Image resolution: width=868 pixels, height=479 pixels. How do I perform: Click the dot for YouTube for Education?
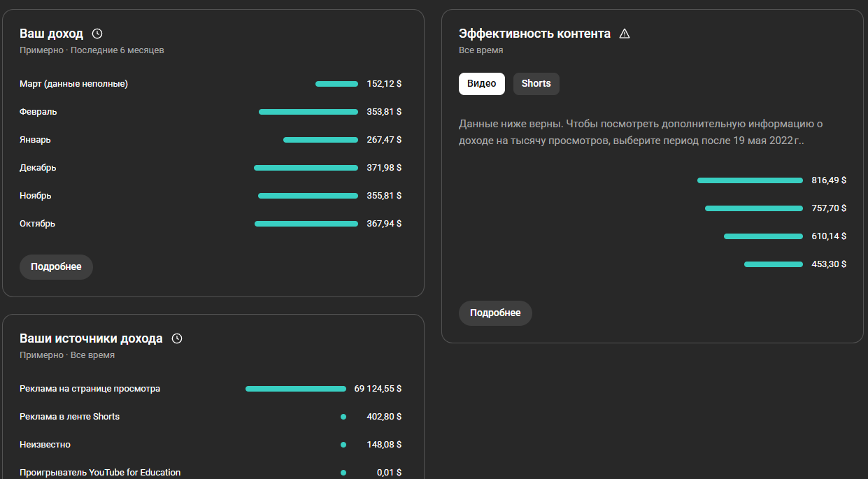[x=343, y=473]
